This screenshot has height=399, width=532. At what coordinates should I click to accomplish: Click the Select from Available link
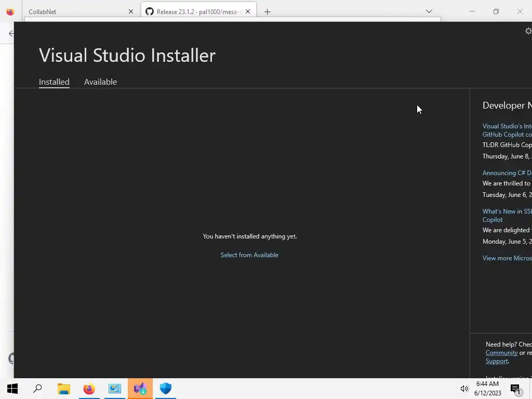(x=249, y=255)
